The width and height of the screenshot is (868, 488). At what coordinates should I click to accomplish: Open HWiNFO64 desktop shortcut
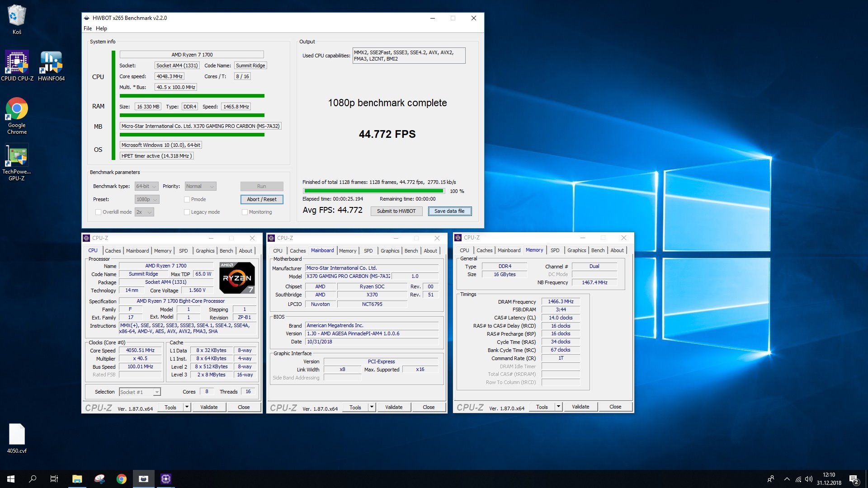pos(51,66)
